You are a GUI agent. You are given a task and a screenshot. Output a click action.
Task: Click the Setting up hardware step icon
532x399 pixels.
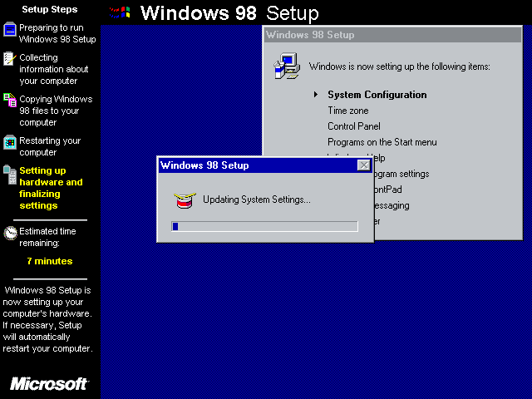coord(10,175)
